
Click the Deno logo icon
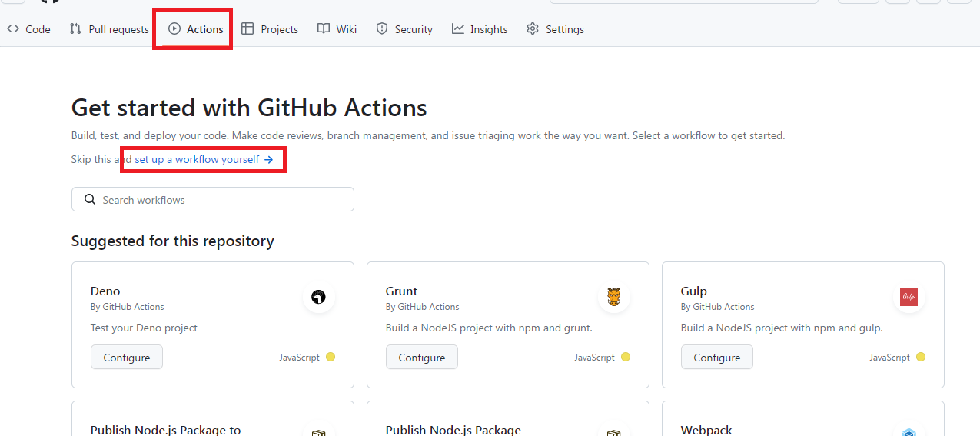319,297
